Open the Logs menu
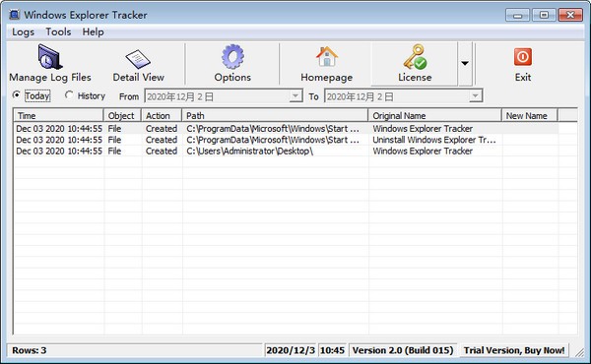This screenshot has height=364, width=591. tap(23, 32)
